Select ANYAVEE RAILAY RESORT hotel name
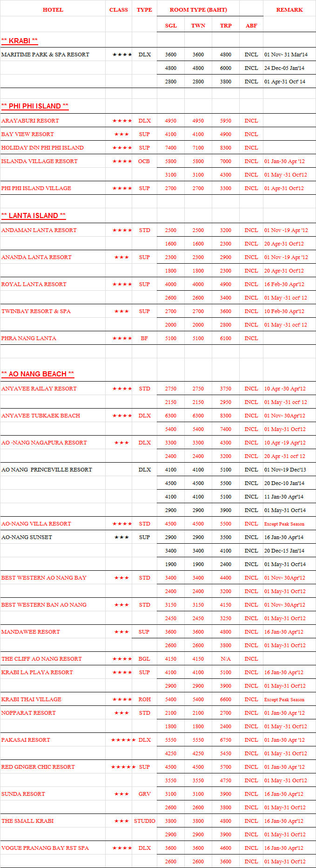This screenshot has width=316, height=868. 39,389
